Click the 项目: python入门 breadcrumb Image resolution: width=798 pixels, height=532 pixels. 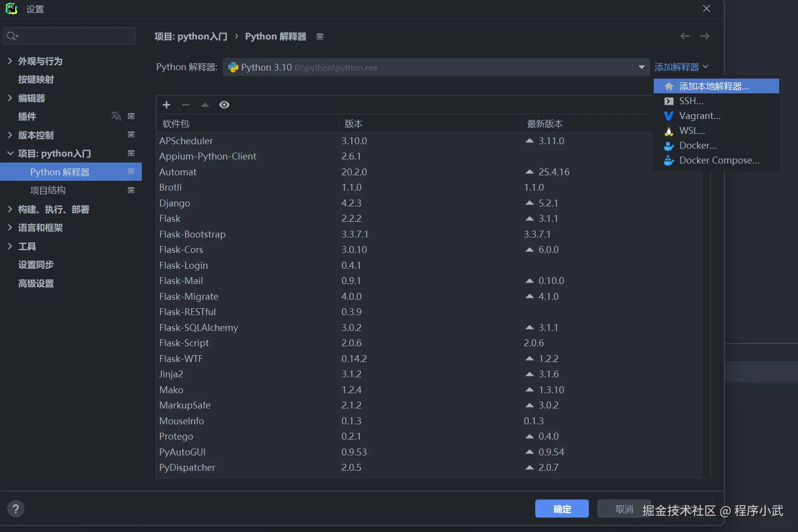tap(191, 37)
